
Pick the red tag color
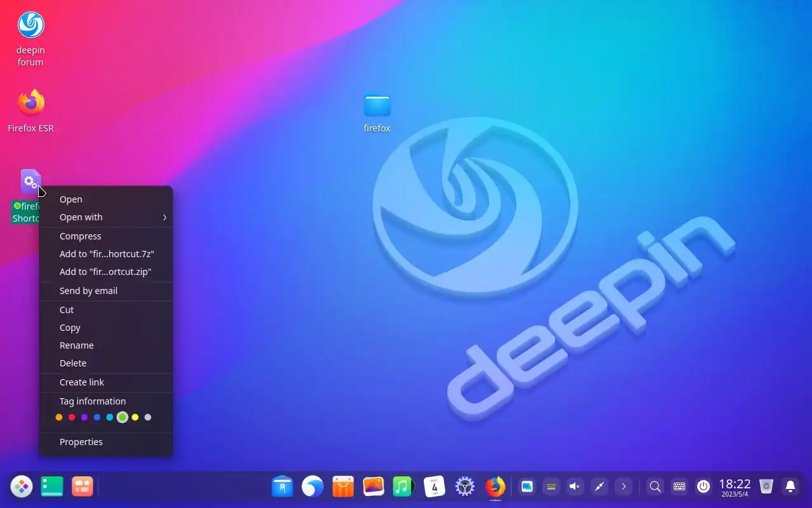point(72,417)
